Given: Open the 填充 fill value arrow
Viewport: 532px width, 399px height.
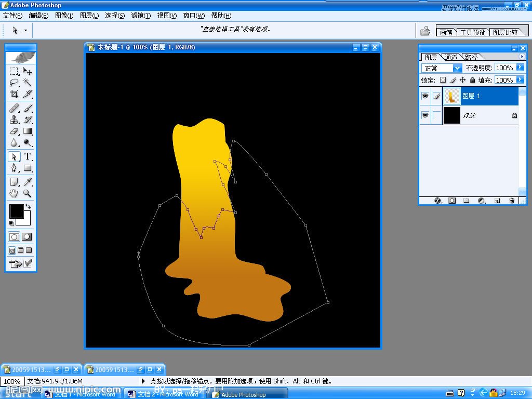Looking at the screenshot, I should 520,80.
